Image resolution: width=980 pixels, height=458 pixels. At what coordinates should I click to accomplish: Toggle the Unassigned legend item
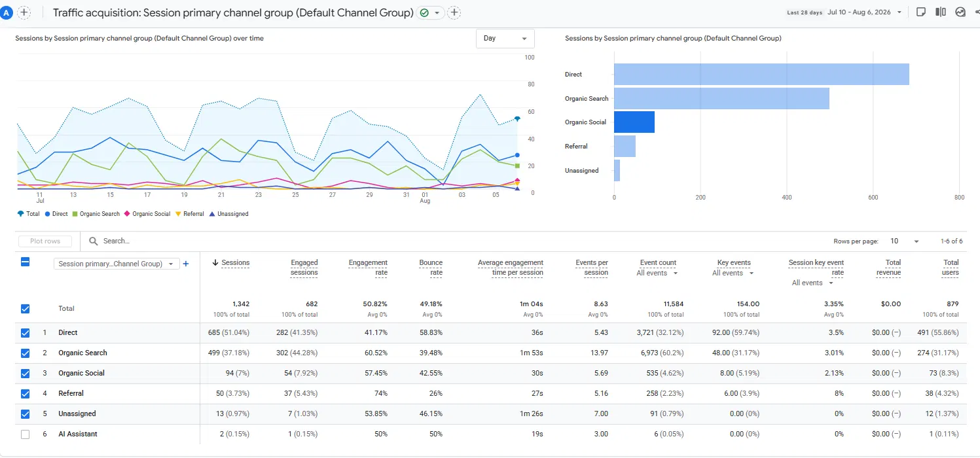[228, 214]
